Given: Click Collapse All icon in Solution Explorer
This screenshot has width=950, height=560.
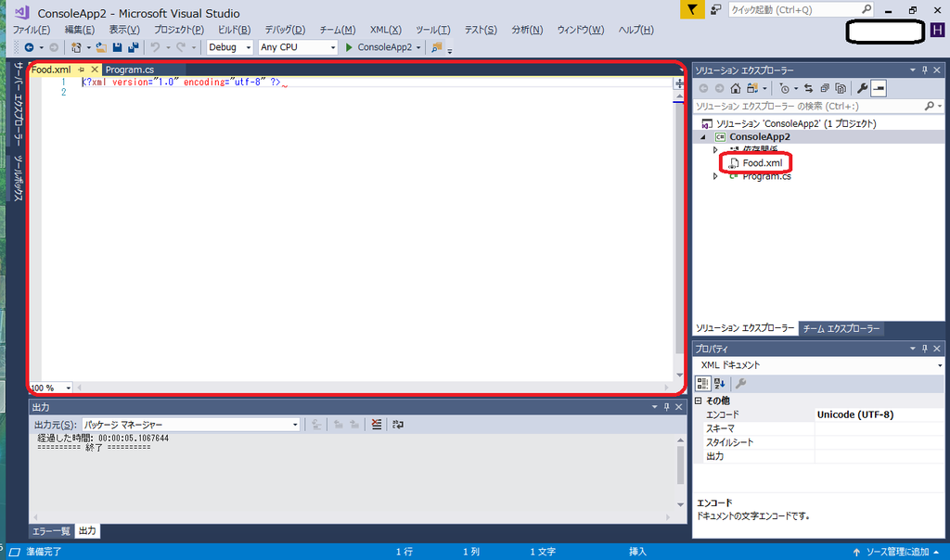Looking at the screenshot, I should point(825,88).
